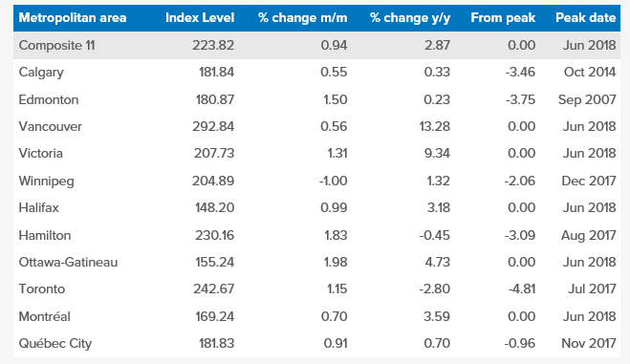Click the Edmonton row label

48,99
